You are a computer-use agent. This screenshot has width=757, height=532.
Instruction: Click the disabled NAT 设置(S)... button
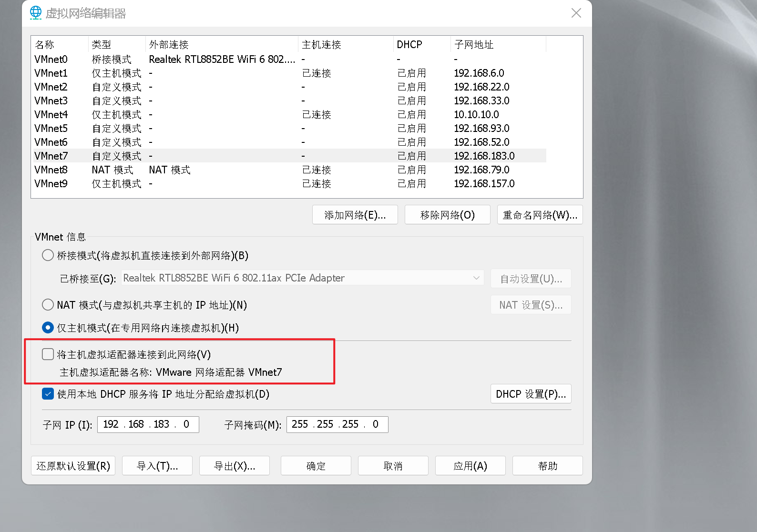tap(531, 305)
